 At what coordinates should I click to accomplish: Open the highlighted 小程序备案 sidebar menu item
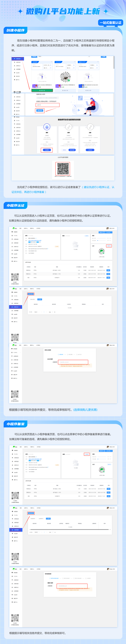(x=15, y=530)
